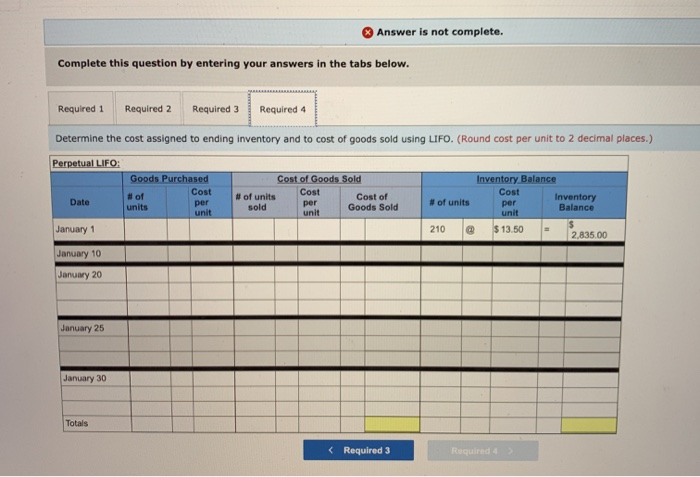This screenshot has height=477, width=700.
Task: Click the 'Goods Purchased' column group header
Action: click(x=169, y=179)
